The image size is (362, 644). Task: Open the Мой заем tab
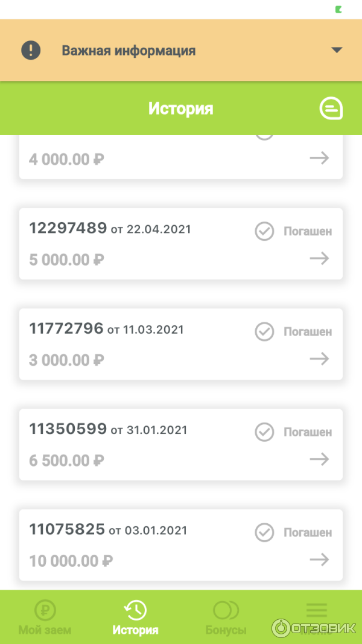(x=45, y=617)
